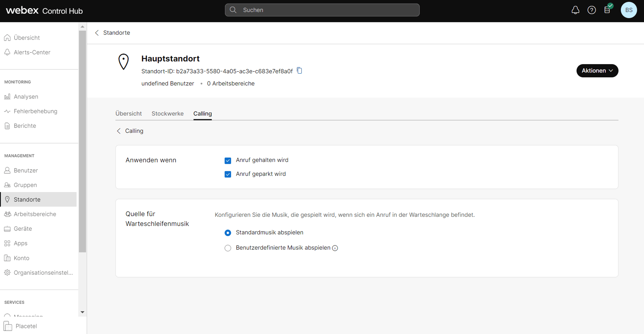This screenshot has height=334, width=644.
Task: Switch to the Übersicht tab
Action: (128, 113)
